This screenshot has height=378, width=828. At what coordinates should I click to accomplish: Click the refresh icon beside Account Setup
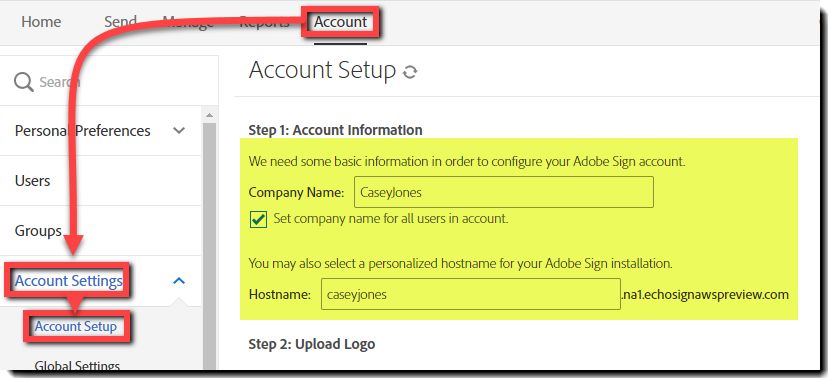[410, 72]
